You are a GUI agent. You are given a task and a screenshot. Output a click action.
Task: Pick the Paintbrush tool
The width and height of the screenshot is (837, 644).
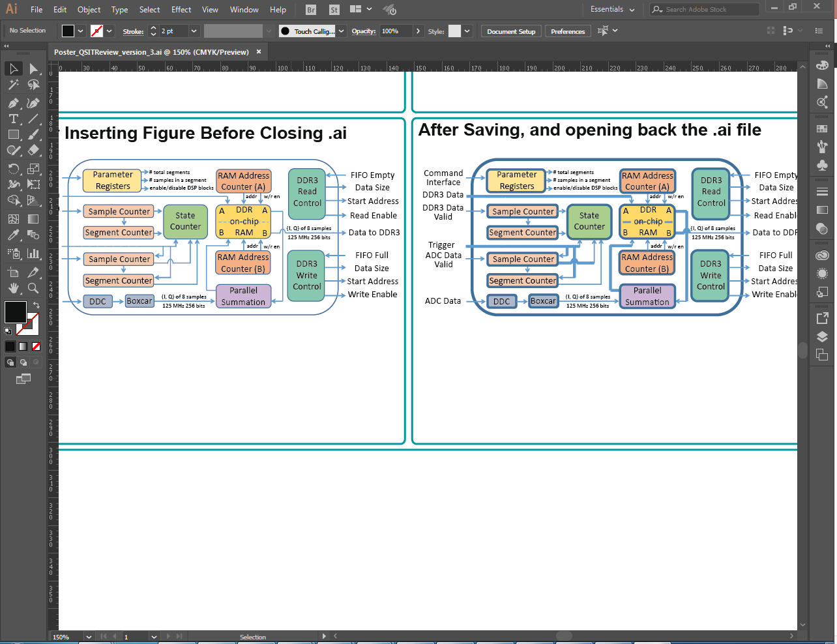[33, 134]
